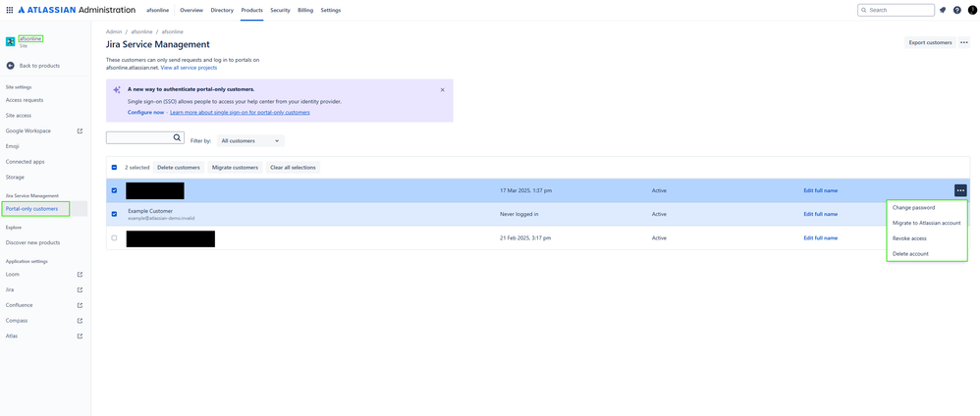Click Edit full name in 21 Feb row
The image size is (980, 416).
pyautogui.click(x=821, y=238)
